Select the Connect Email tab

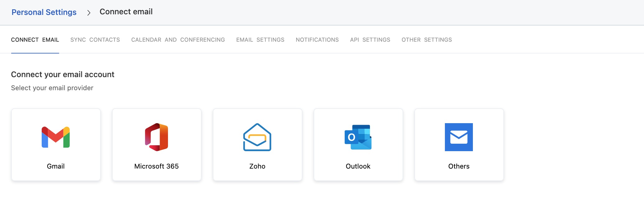pos(35,40)
